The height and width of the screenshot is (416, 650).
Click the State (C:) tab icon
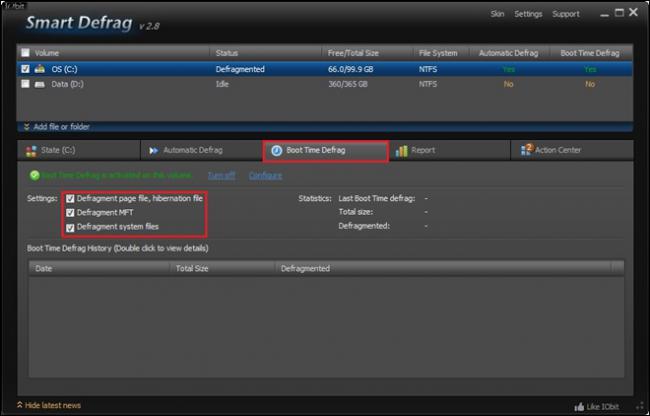(x=31, y=151)
